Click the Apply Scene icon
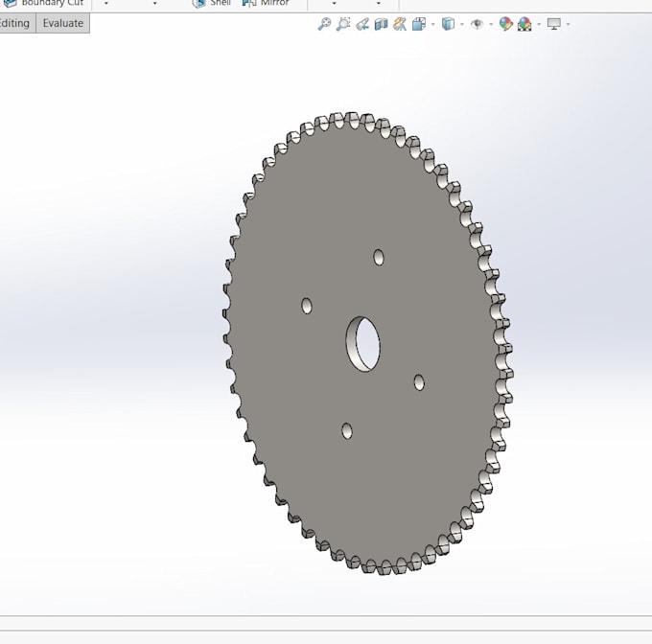 point(524,24)
